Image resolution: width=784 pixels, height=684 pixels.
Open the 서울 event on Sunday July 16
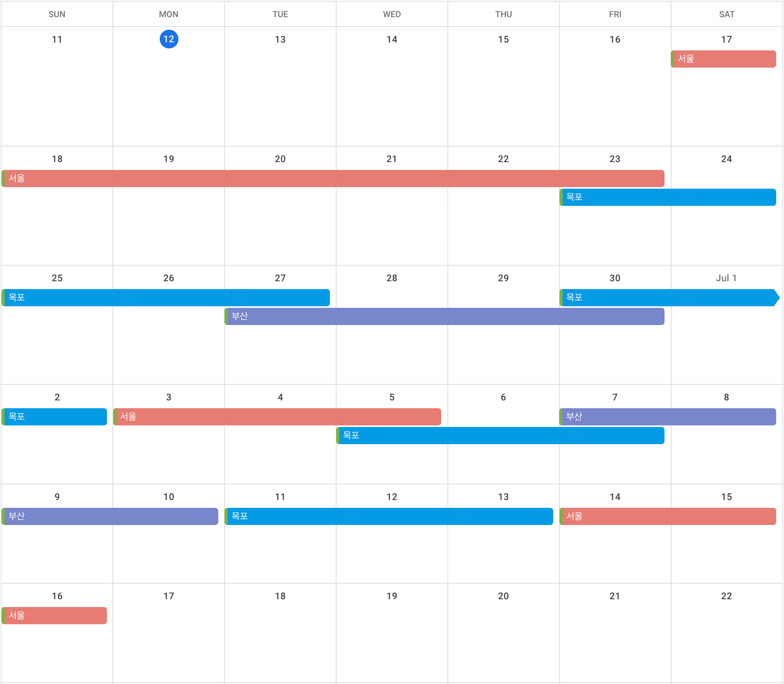pyautogui.click(x=54, y=616)
